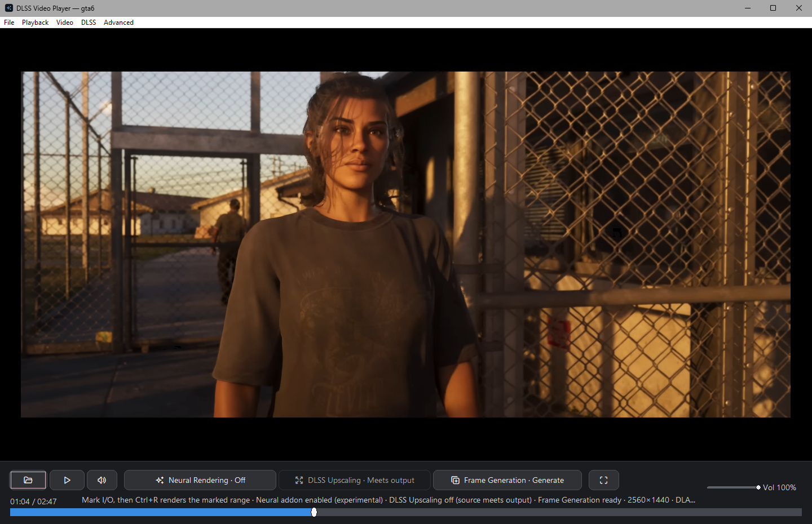Enter fullscreen with the expand icon button
The height and width of the screenshot is (524, 812).
(604, 480)
